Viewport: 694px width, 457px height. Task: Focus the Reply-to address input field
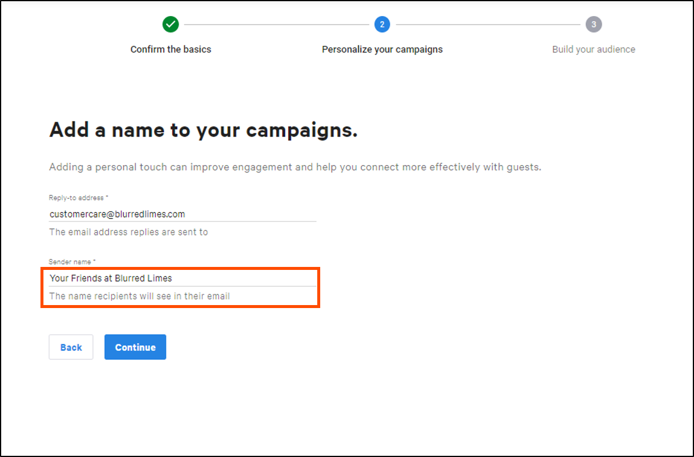pos(182,214)
